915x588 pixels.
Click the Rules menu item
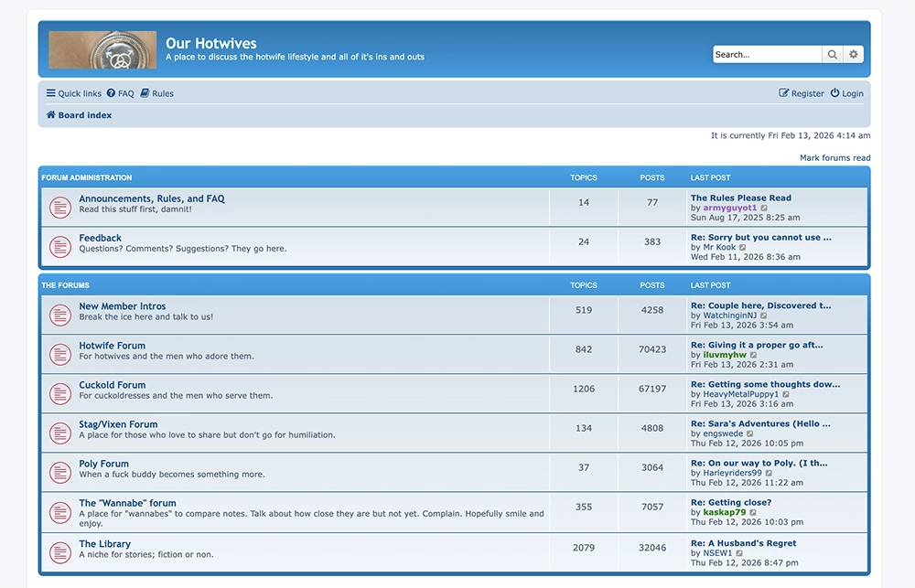[163, 92]
